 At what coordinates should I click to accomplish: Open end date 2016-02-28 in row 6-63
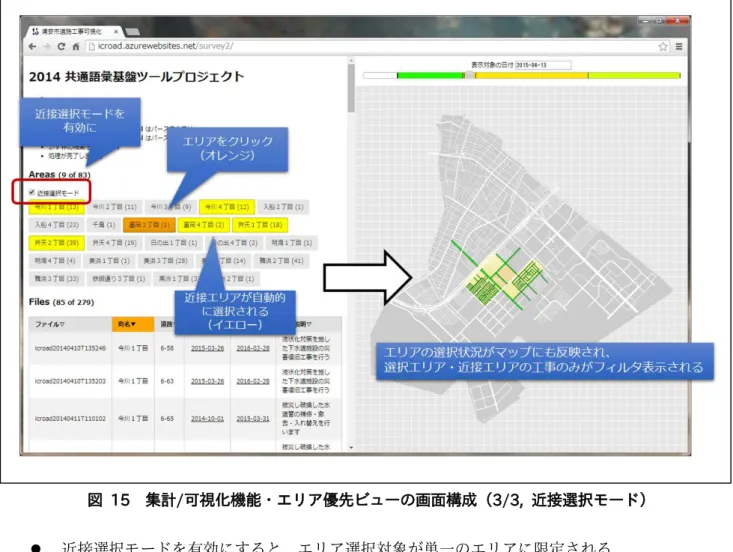click(253, 381)
